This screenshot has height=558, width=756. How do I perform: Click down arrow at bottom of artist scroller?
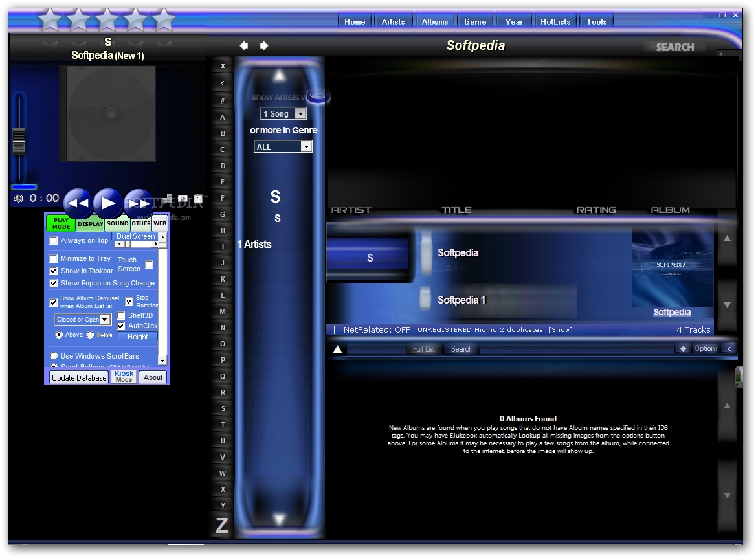point(280,519)
